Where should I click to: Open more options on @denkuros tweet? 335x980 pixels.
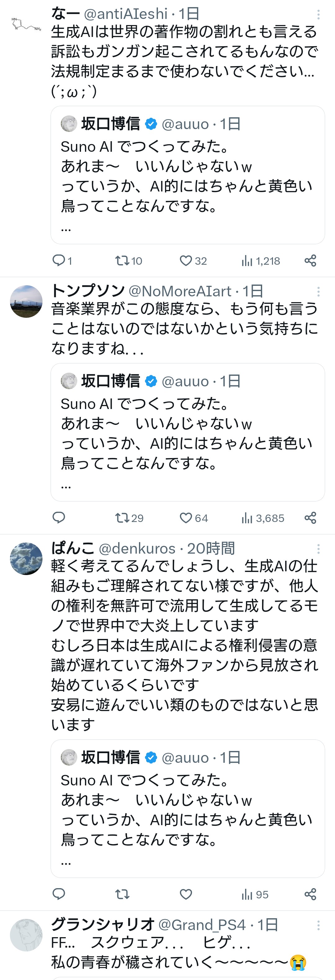click(318, 549)
